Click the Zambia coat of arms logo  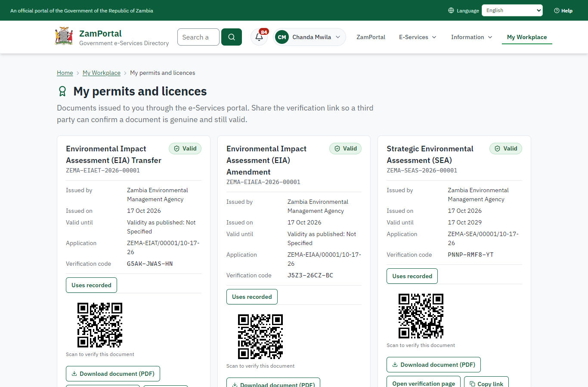pyautogui.click(x=64, y=37)
